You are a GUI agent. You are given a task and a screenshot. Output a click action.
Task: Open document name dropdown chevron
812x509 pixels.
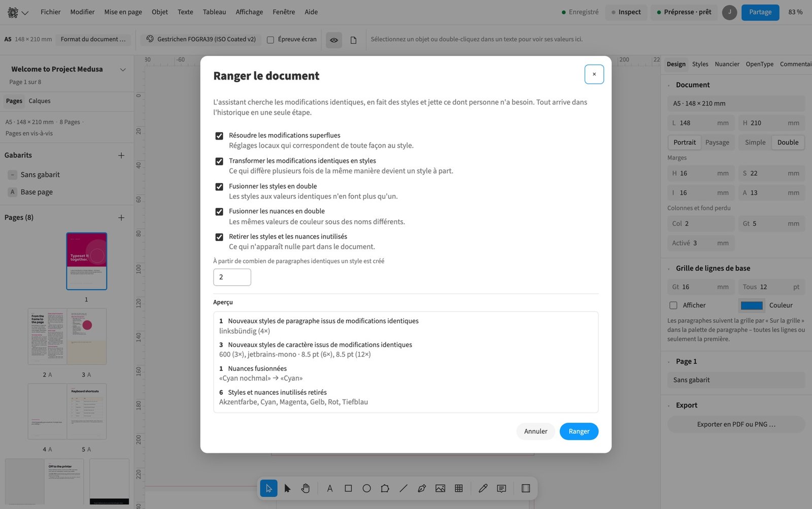[123, 70]
